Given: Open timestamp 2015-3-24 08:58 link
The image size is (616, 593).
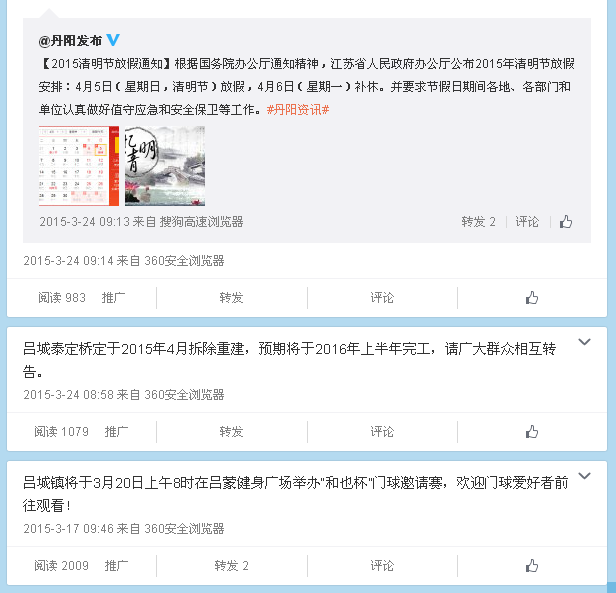Looking at the screenshot, I should click(x=69, y=395).
